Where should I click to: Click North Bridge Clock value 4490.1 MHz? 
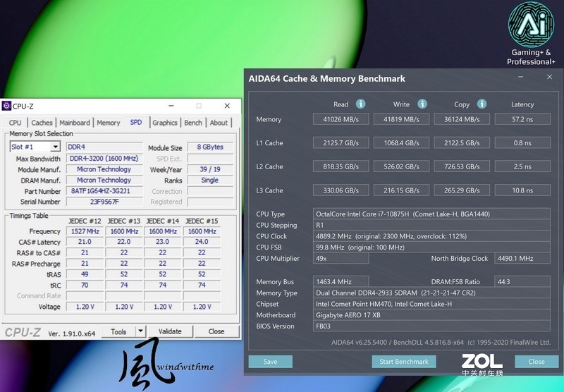[x=522, y=258]
